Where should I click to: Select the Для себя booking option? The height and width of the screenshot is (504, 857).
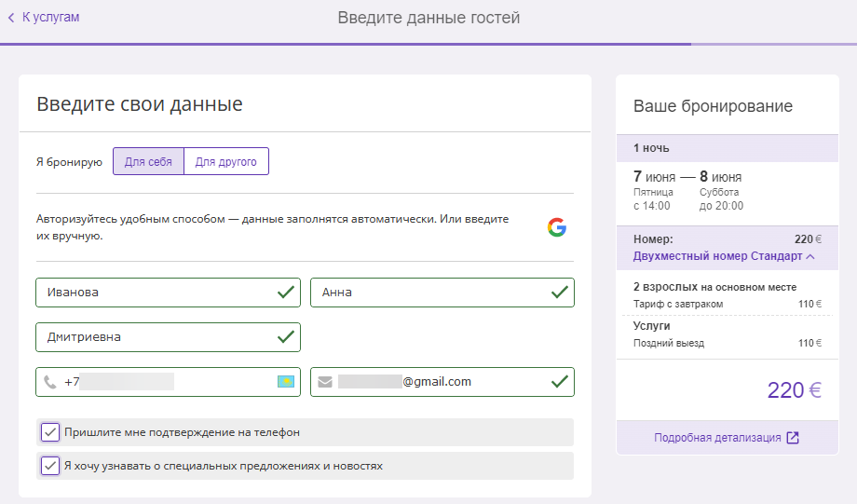click(148, 162)
